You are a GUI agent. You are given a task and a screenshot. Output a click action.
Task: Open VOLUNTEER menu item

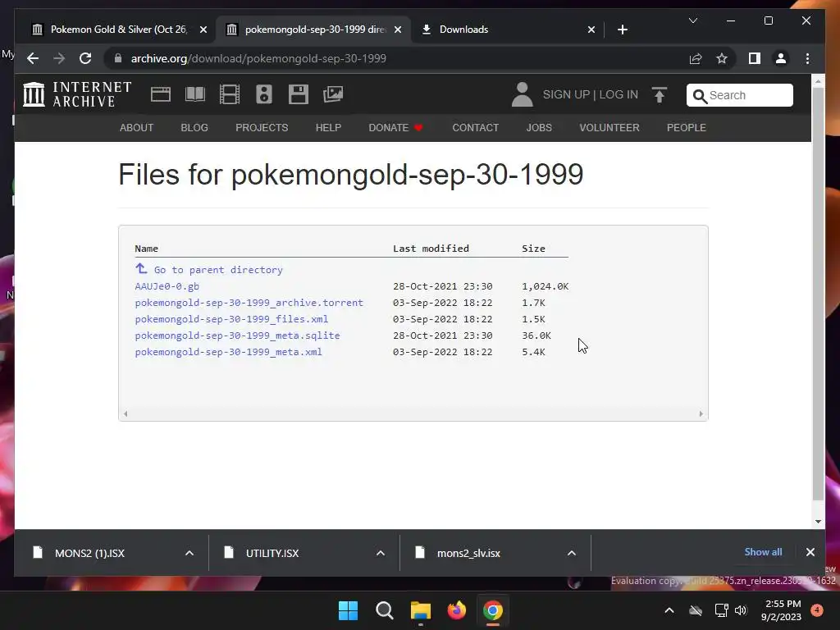609,127
